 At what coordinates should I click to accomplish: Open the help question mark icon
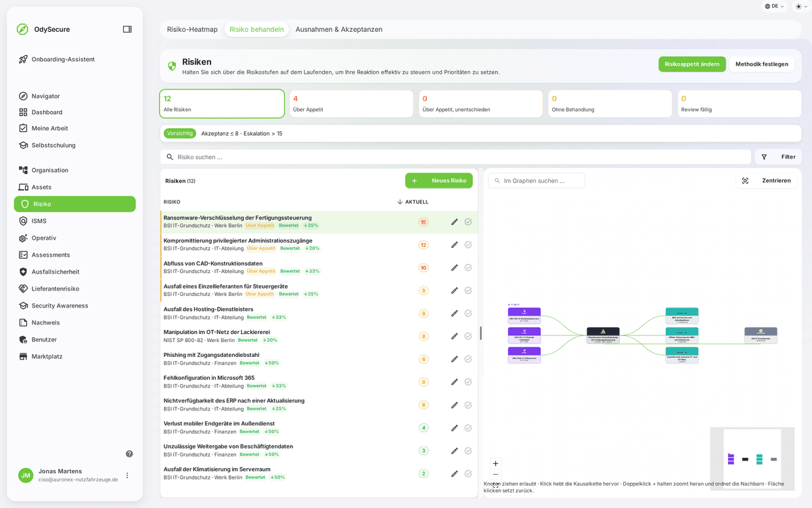click(x=129, y=454)
